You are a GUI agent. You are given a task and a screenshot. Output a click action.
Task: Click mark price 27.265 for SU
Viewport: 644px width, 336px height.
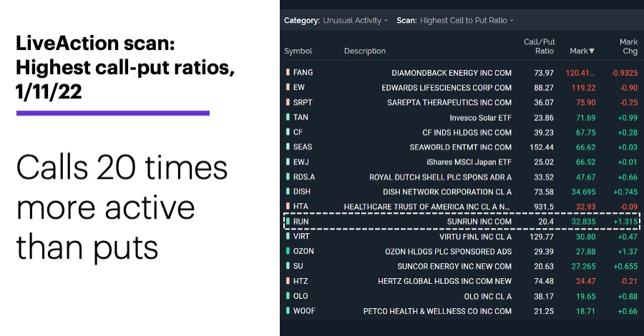click(x=584, y=266)
